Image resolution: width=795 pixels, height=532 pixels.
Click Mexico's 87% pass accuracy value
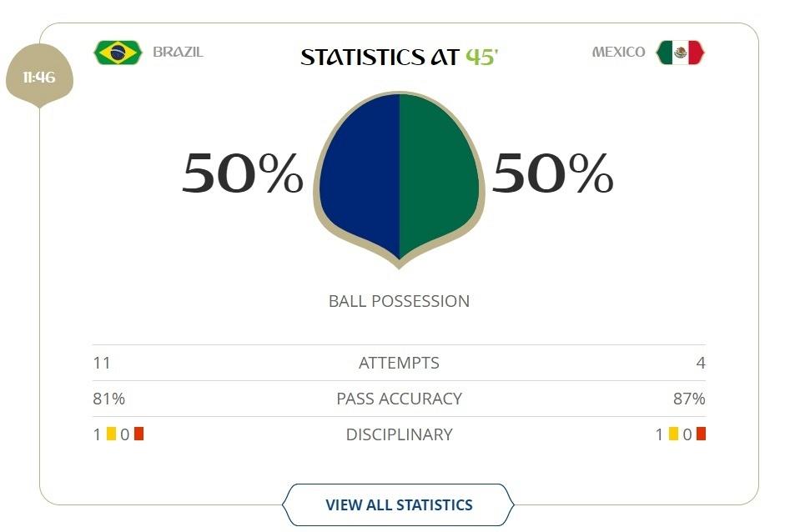(x=689, y=399)
